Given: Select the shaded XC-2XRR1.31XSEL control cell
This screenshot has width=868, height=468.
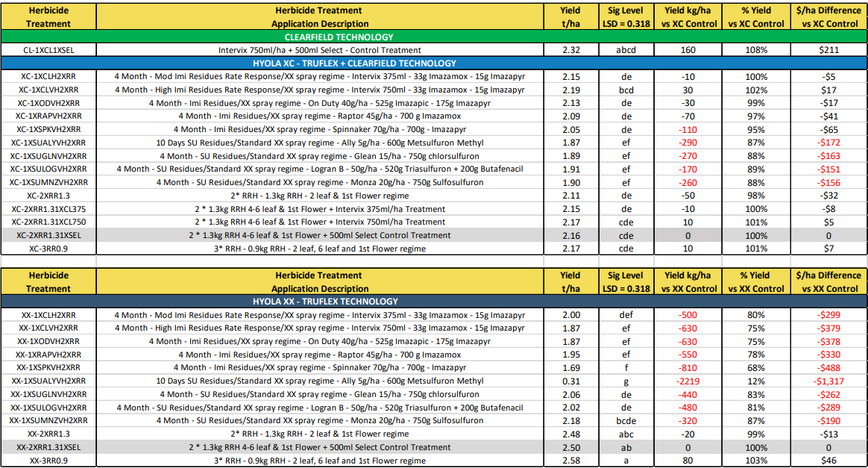Looking at the screenshot, I should tap(48, 235).
